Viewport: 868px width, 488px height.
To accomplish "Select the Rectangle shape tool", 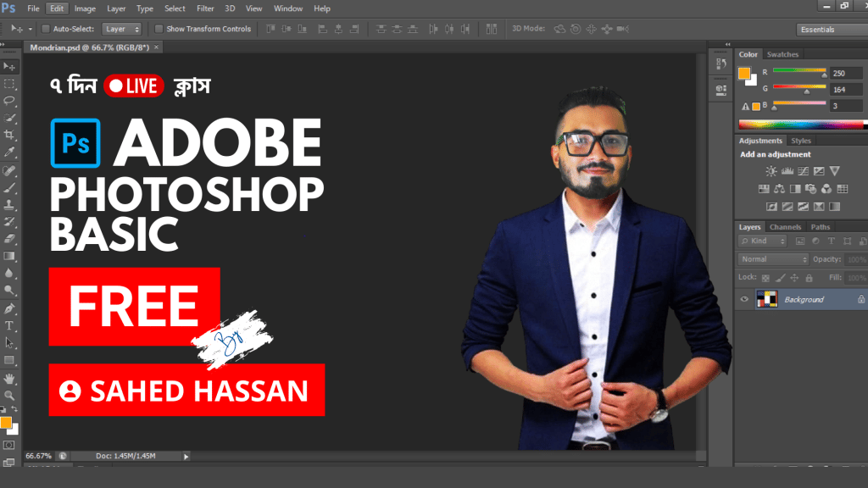I will [9, 360].
